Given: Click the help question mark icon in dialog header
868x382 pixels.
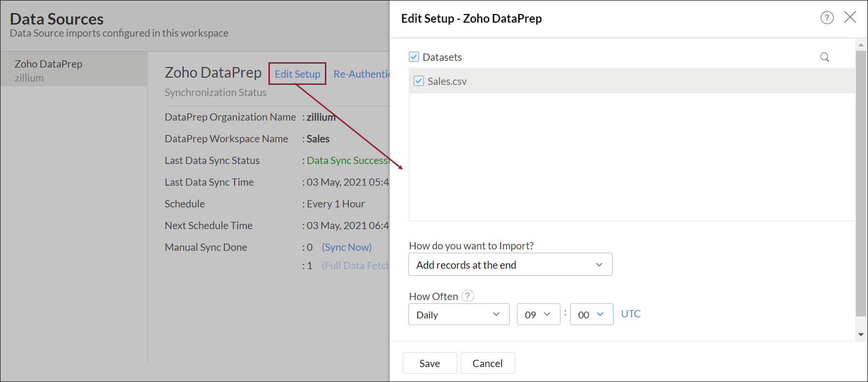Looking at the screenshot, I should pyautogui.click(x=827, y=18).
